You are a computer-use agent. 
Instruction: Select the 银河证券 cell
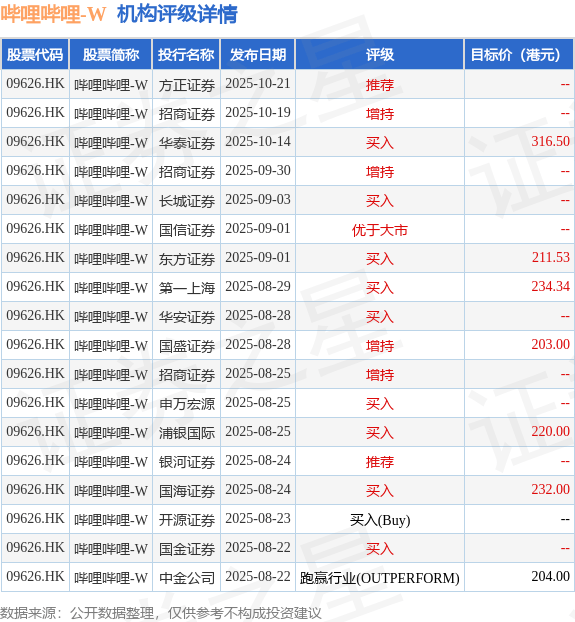(187, 461)
